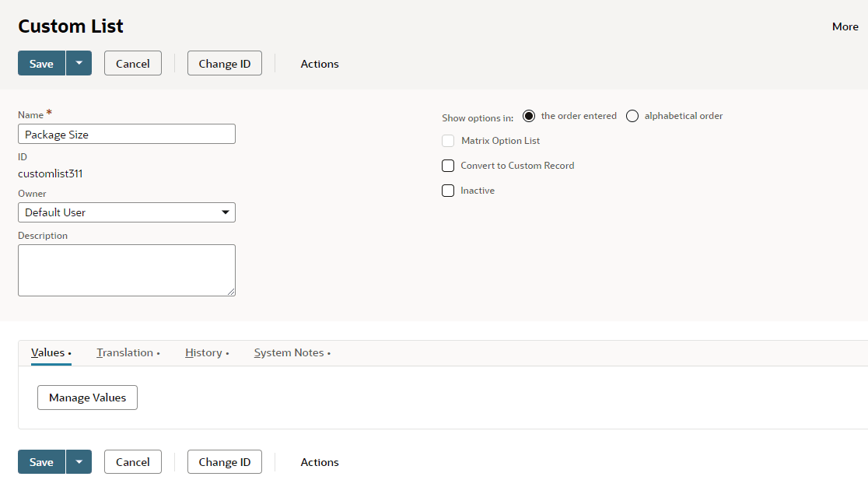The width and height of the screenshot is (868, 494).
Task: Click the ID value 'customlist311'
Action: (x=51, y=173)
